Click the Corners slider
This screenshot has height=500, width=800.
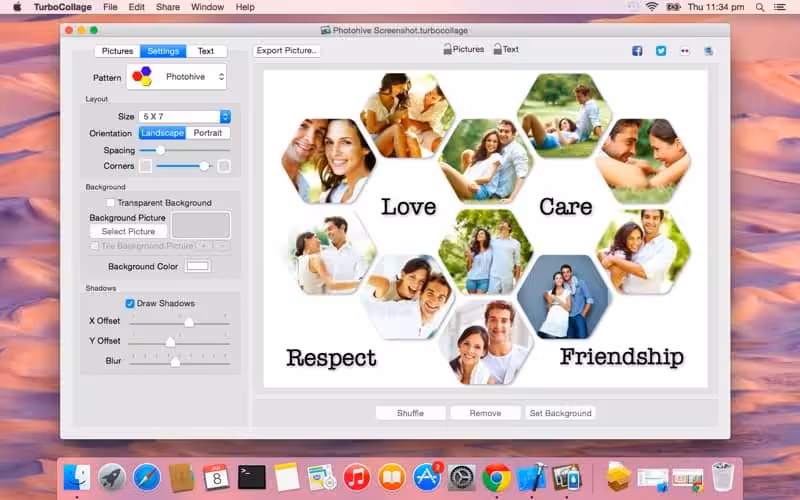pos(184,166)
